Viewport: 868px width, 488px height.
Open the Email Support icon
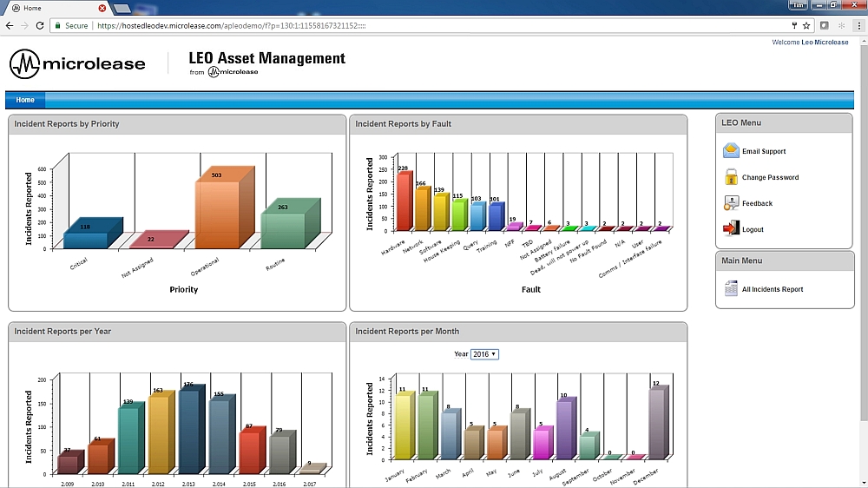pos(731,151)
